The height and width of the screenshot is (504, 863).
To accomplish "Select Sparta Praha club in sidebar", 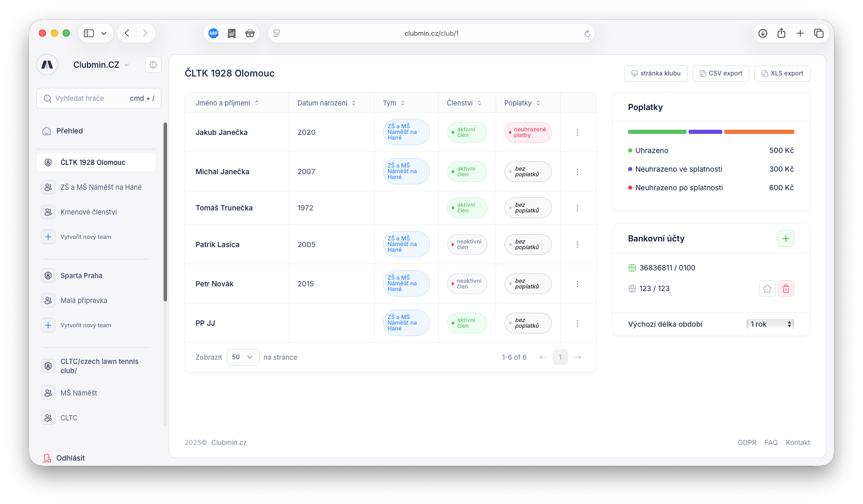I will click(81, 276).
